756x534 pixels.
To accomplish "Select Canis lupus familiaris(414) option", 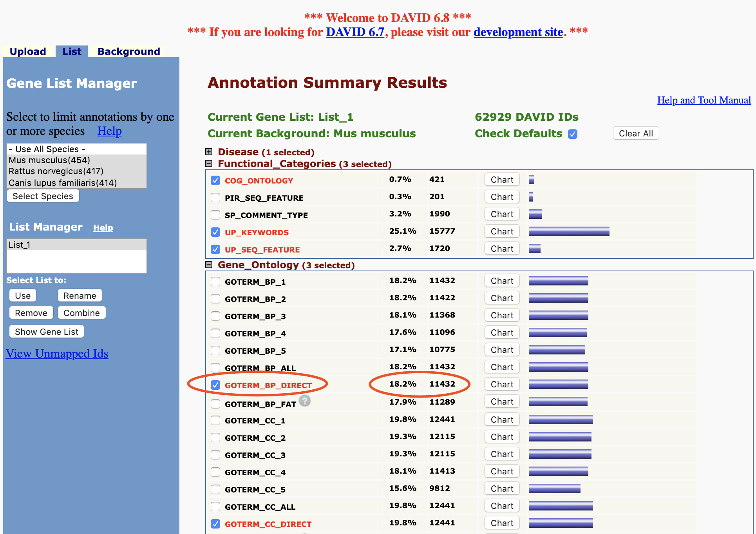I will (x=77, y=183).
